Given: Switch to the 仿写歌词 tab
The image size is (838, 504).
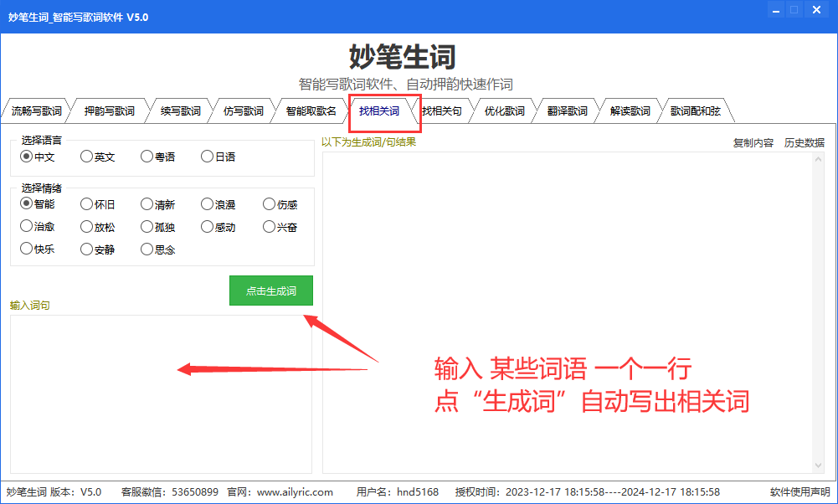Looking at the screenshot, I should [x=243, y=111].
